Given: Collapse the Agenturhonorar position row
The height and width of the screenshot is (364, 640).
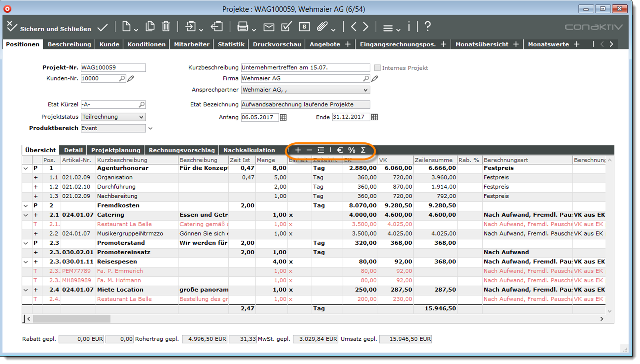Looking at the screenshot, I should point(25,168).
